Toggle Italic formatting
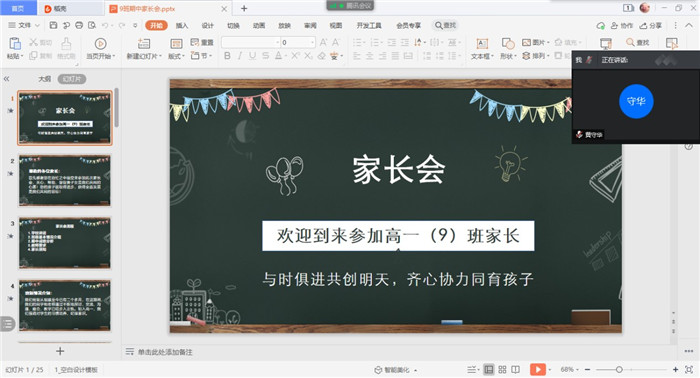700x378 pixels. (x=240, y=56)
